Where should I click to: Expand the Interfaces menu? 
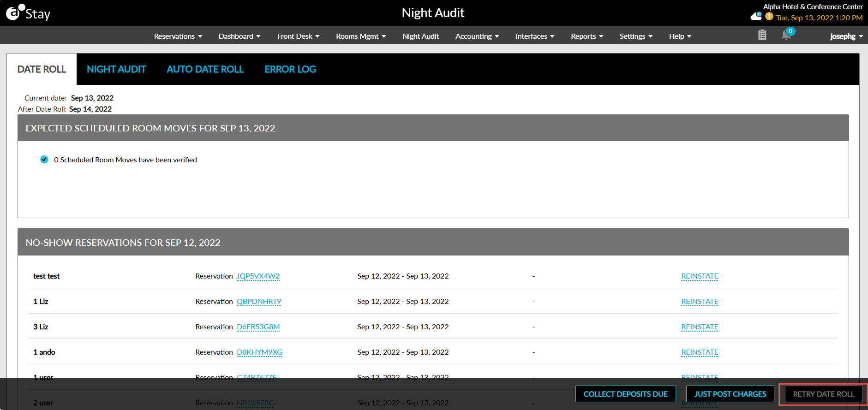tap(535, 36)
